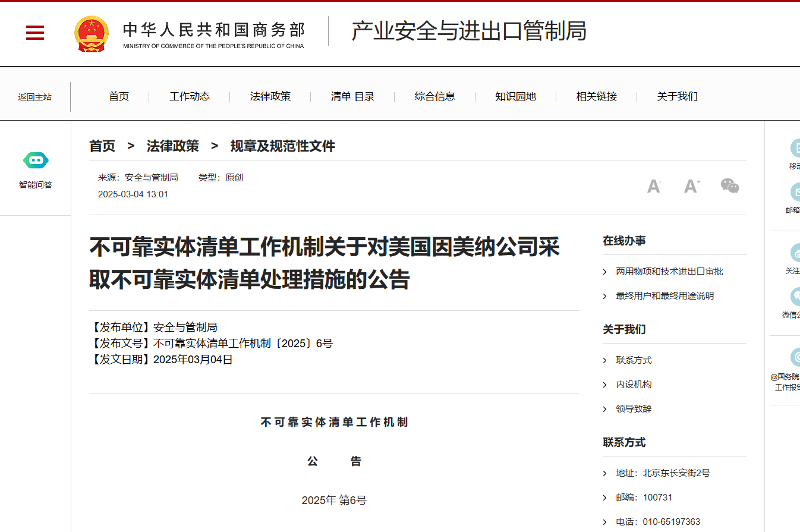Go to 工作动态 menu item
Viewport: 800px width, 532px height.
click(190, 96)
